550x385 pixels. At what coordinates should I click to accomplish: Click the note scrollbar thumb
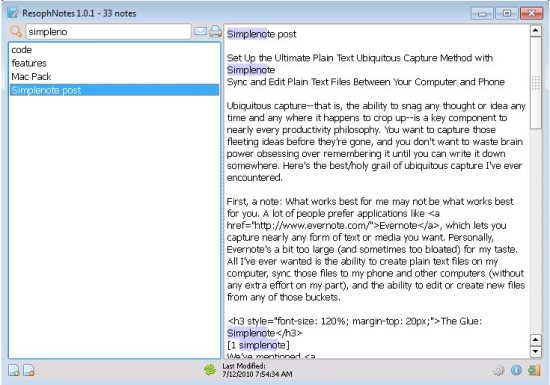click(535, 83)
